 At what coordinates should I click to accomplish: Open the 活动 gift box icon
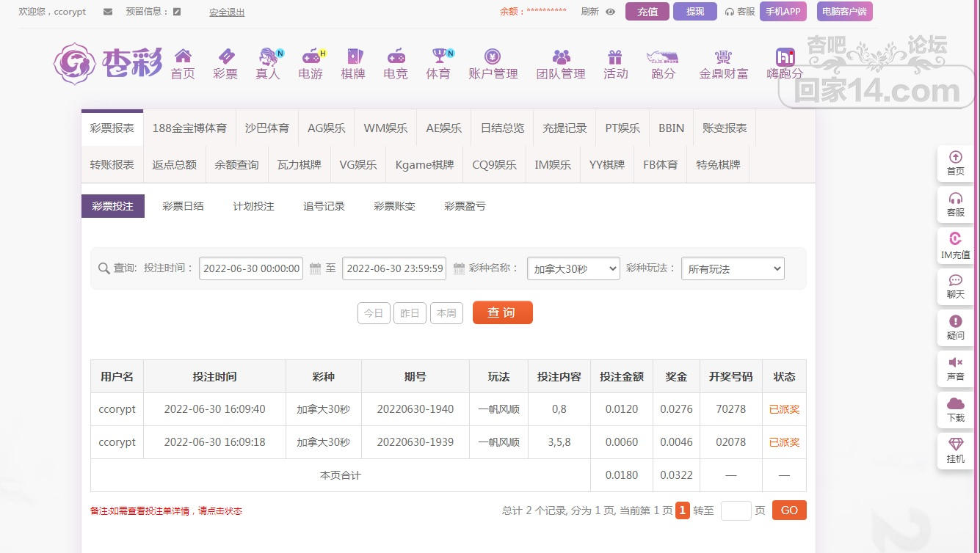click(x=615, y=56)
